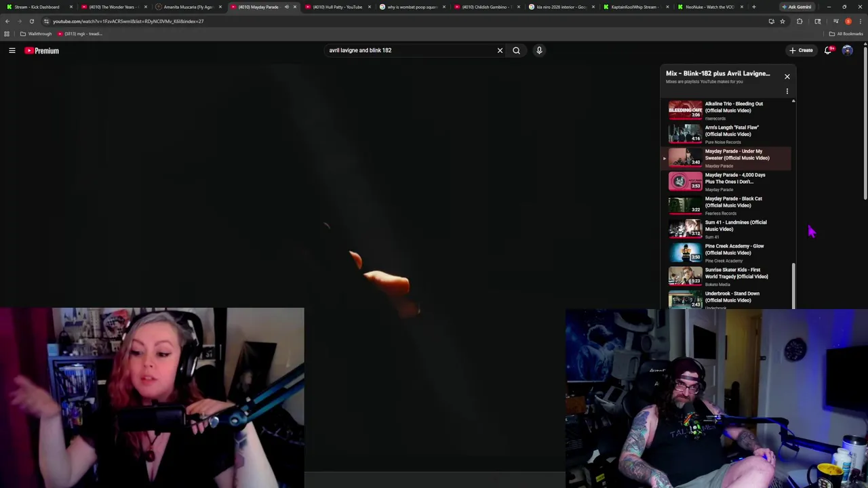Select Pine Creek Academy - Glow in playlist
This screenshot has height=488, width=868.
726,253
